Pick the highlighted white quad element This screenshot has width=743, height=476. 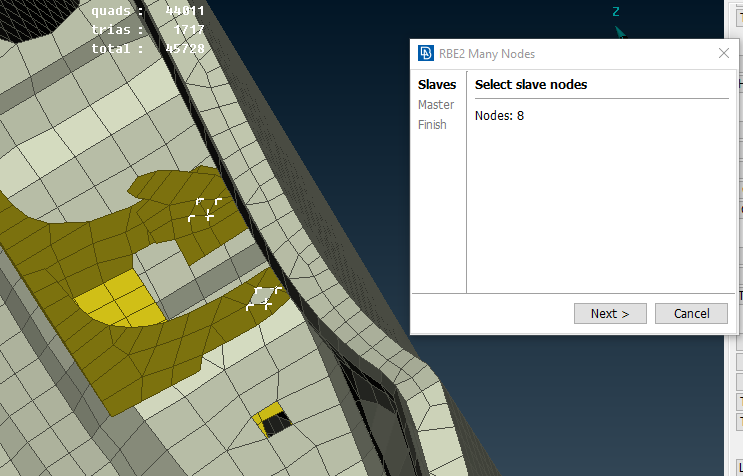(x=263, y=297)
